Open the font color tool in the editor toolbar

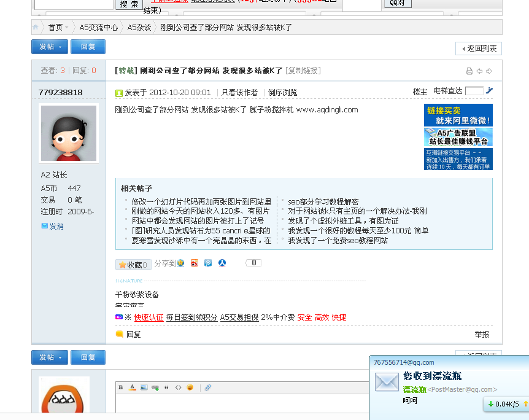point(133,387)
